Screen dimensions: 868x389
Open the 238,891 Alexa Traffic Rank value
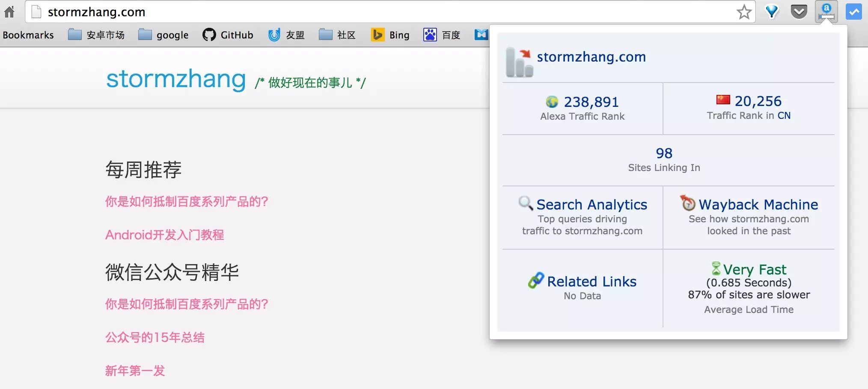pyautogui.click(x=592, y=102)
